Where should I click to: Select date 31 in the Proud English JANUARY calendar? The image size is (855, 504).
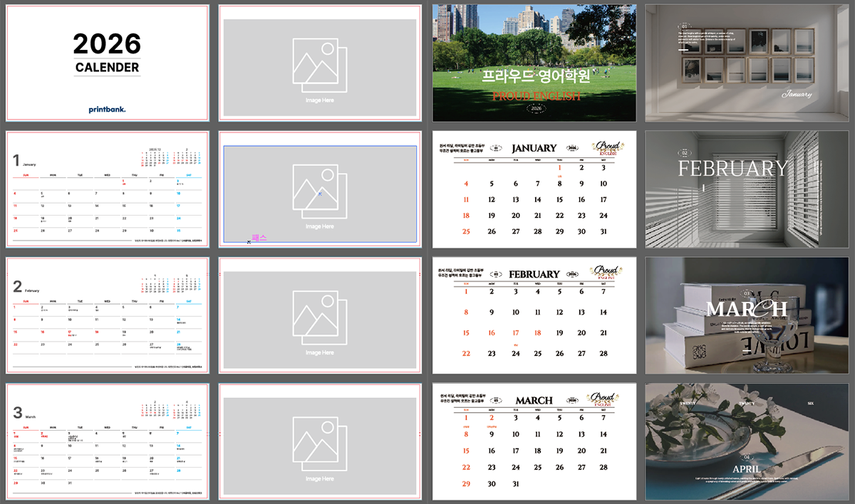603,231
